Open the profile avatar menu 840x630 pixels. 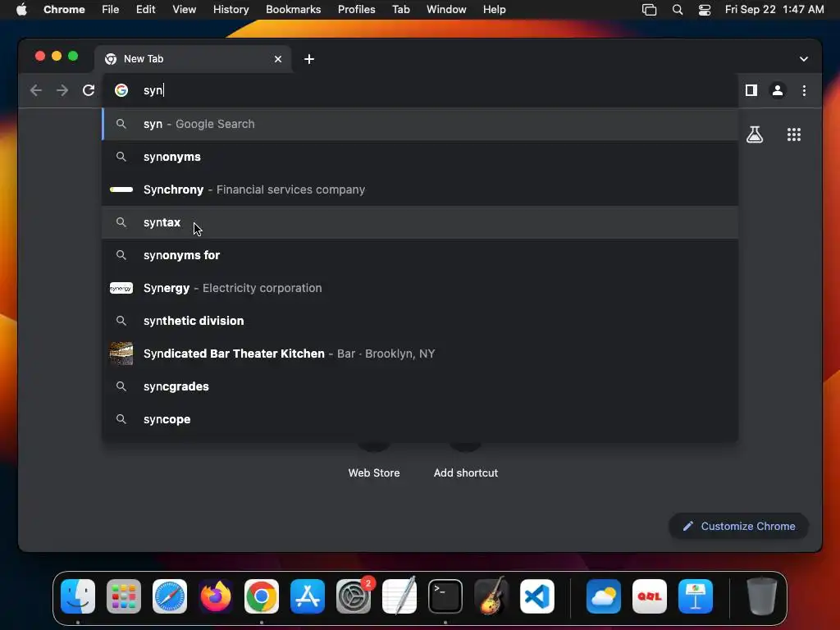778,90
